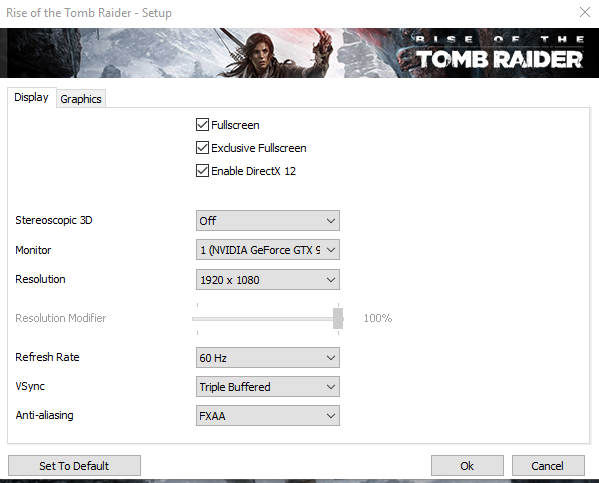Expand the Monitor selection dropdown
This screenshot has width=599, height=483.
[x=267, y=250]
